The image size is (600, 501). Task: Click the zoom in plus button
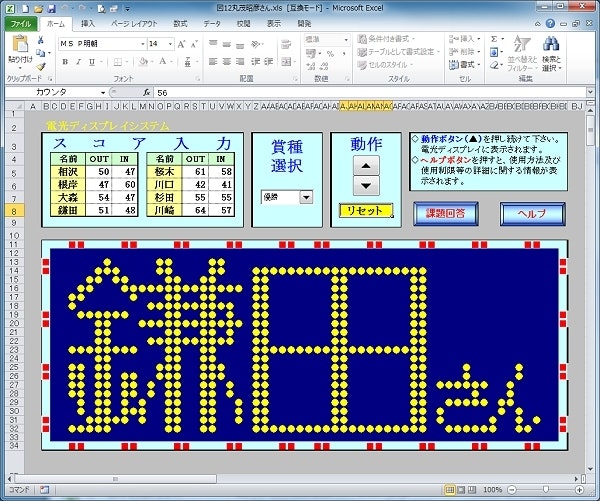[579, 490]
